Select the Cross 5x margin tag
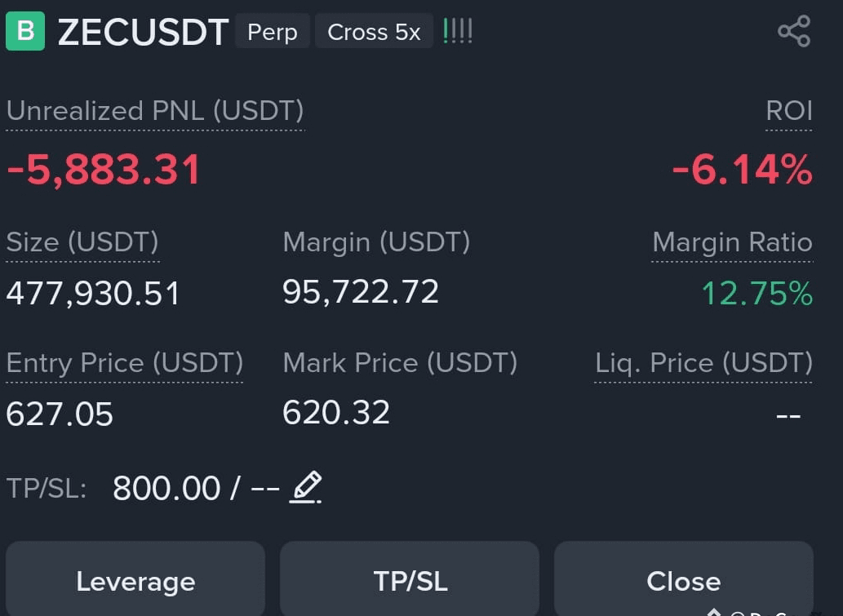Image resolution: width=843 pixels, height=616 pixels. (374, 31)
